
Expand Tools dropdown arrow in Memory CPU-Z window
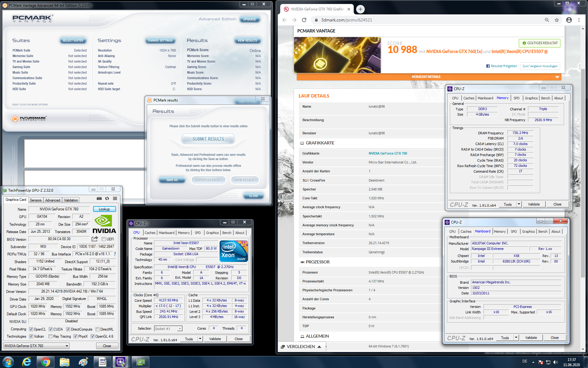point(519,204)
